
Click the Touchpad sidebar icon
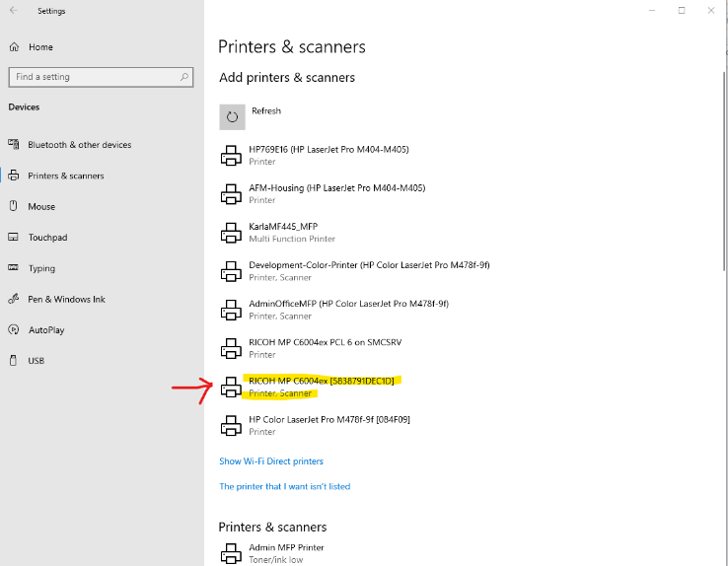point(14,237)
